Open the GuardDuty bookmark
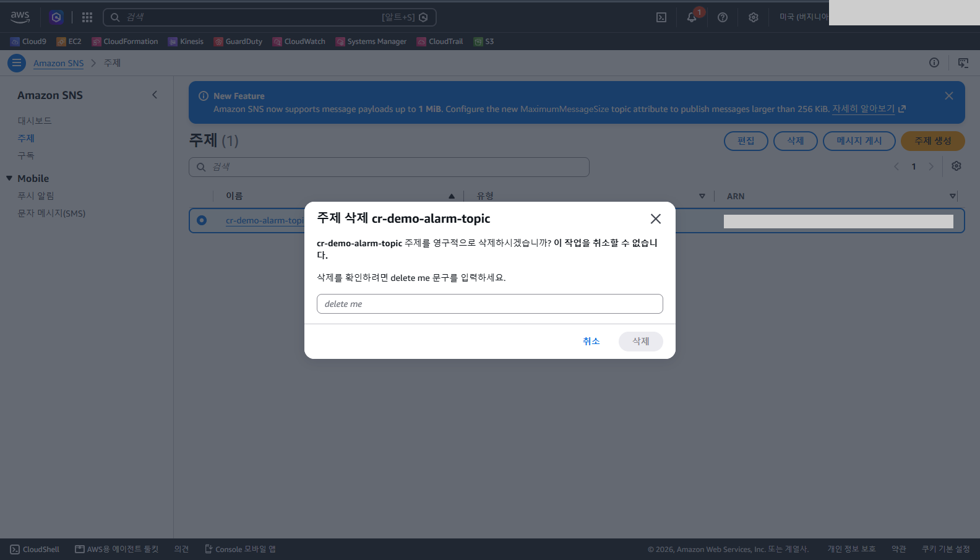The image size is (980, 560). click(x=238, y=41)
